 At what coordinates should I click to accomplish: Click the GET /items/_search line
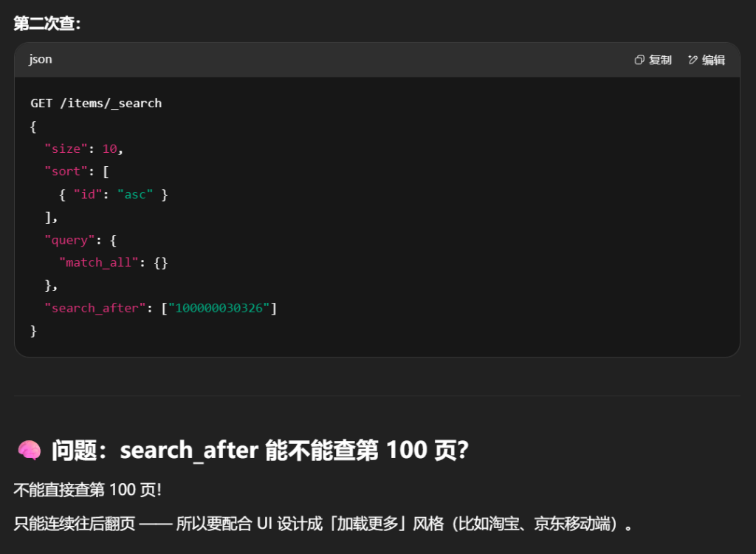96,103
